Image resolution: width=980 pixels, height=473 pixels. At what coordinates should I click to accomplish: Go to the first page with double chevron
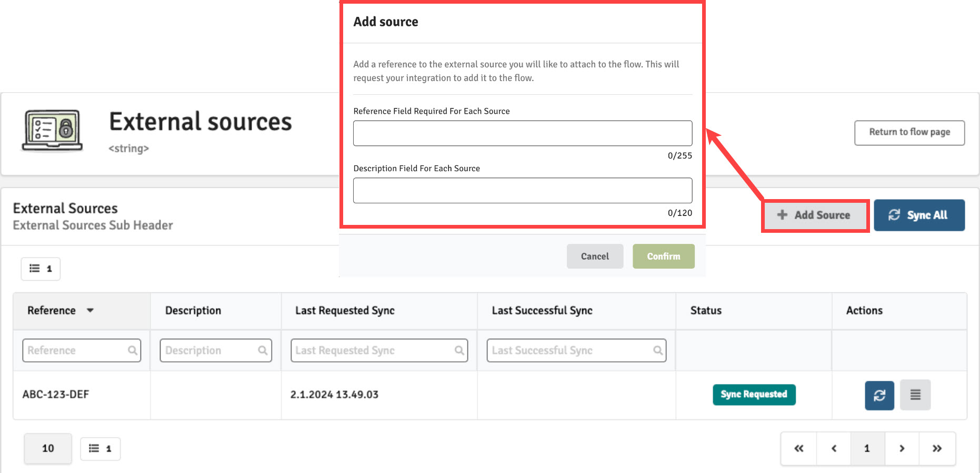(x=799, y=448)
